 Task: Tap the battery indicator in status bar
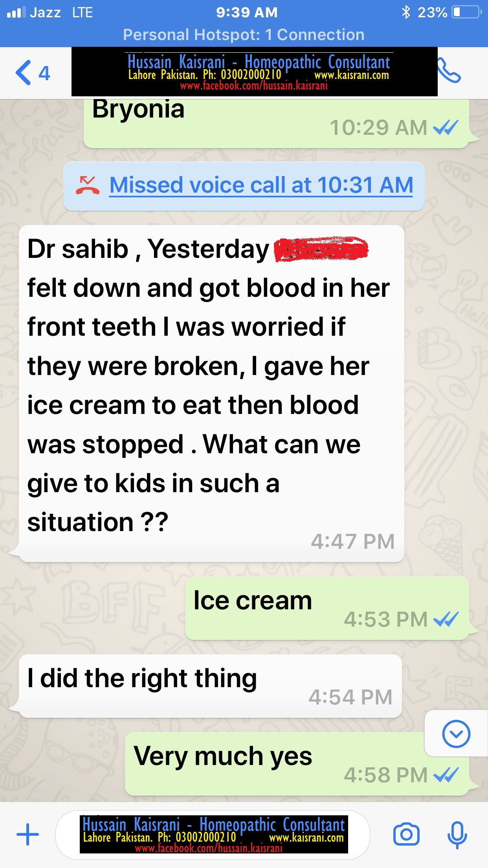point(467,12)
